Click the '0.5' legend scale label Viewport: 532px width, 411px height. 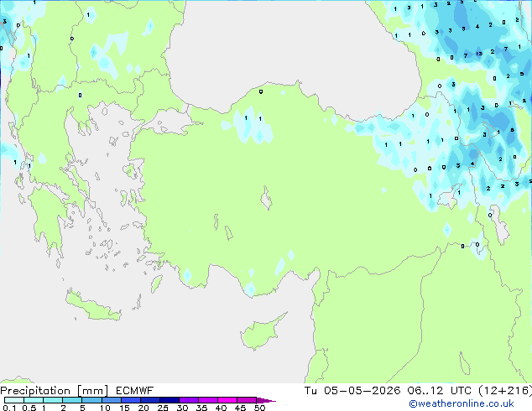click(x=29, y=408)
